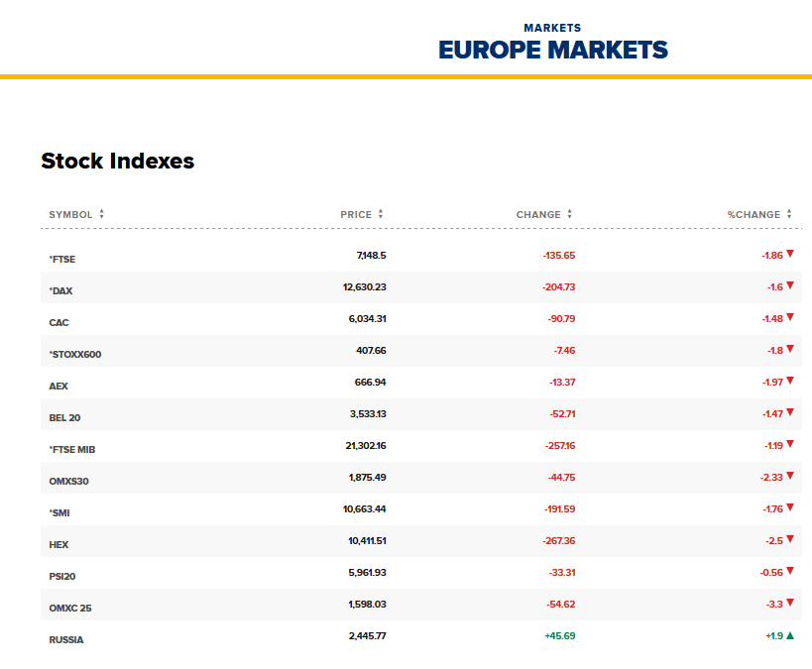Click the FTSE change value -135.65
Viewport: 812px width, 669px height.
click(559, 256)
